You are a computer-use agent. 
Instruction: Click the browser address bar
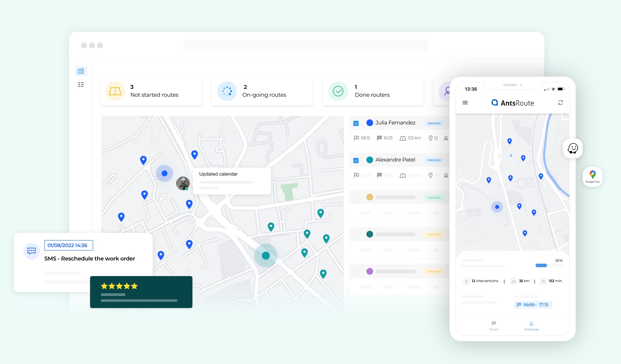(306, 45)
